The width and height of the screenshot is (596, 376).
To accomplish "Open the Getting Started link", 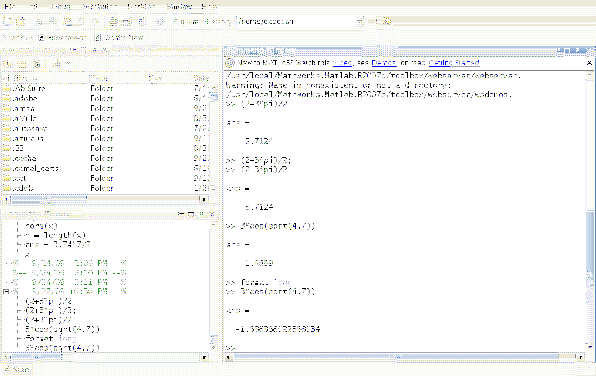I will (x=454, y=63).
